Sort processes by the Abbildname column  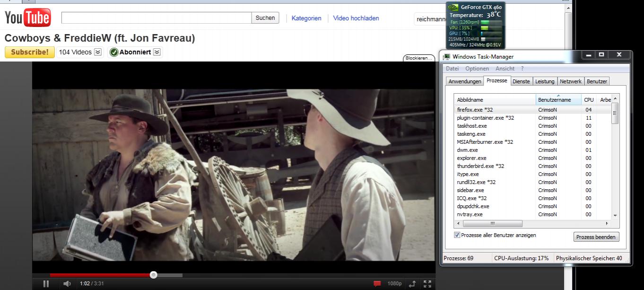point(495,100)
